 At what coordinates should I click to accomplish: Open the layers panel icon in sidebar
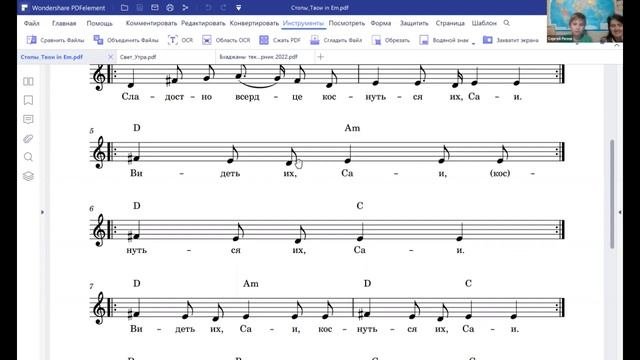pos(28,176)
